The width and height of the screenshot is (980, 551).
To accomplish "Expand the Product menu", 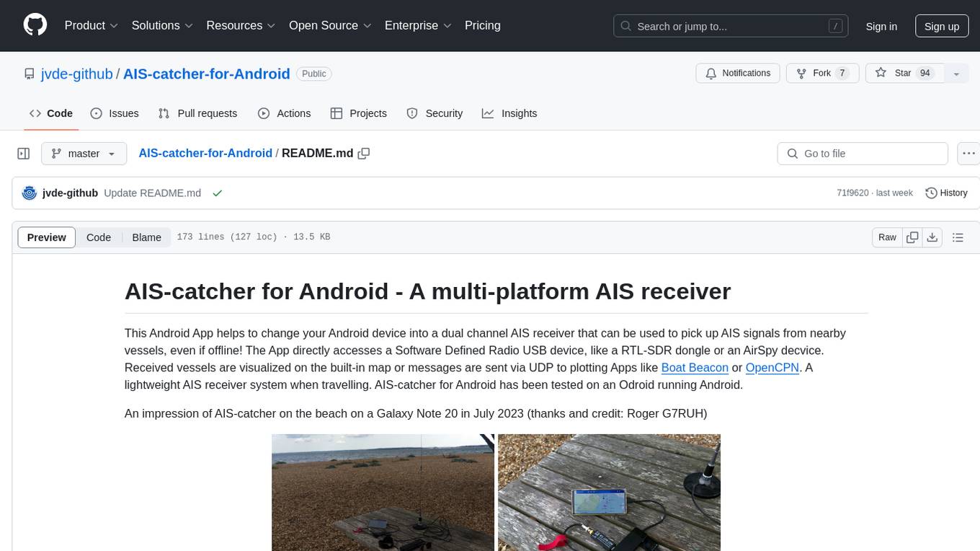I will (x=92, y=25).
